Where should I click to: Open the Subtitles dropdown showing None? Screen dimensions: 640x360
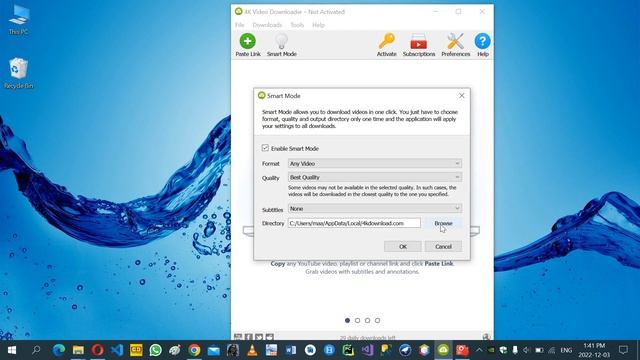click(375, 209)
